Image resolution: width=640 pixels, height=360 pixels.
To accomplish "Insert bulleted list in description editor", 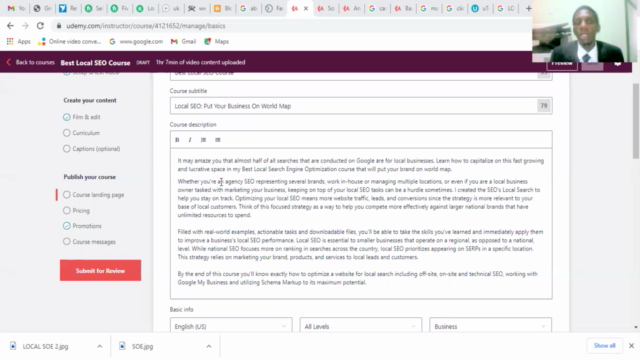I will tap(218, 140).
